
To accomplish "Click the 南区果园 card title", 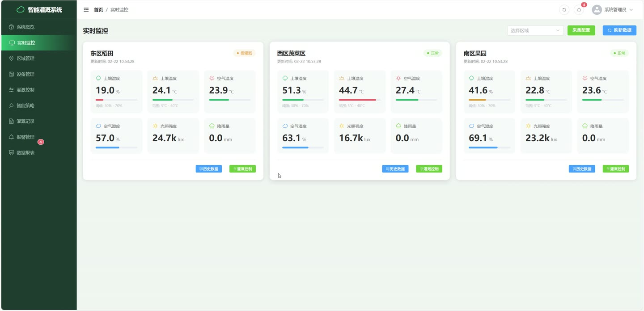I will click(x=475, y=53).
